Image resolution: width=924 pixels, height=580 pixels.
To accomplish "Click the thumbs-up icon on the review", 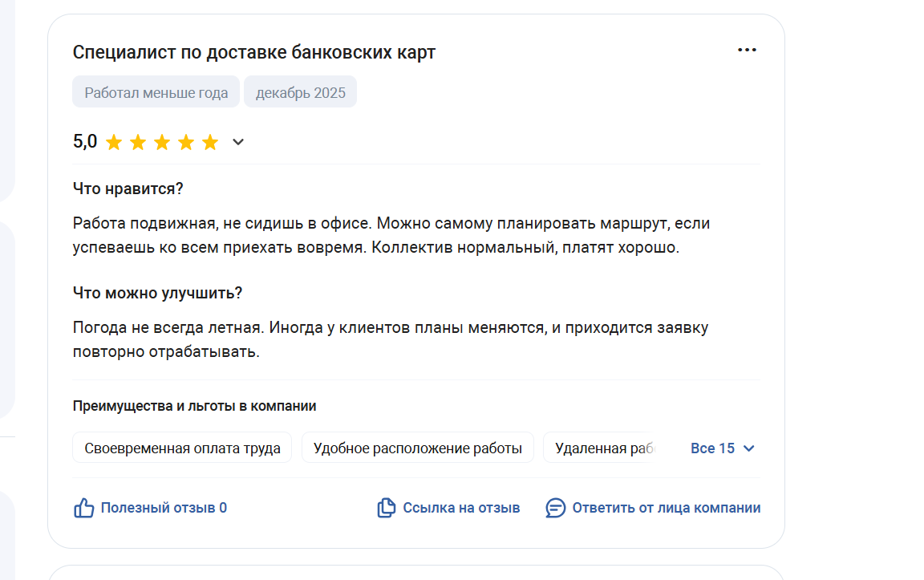I will [x=84, y=508].
